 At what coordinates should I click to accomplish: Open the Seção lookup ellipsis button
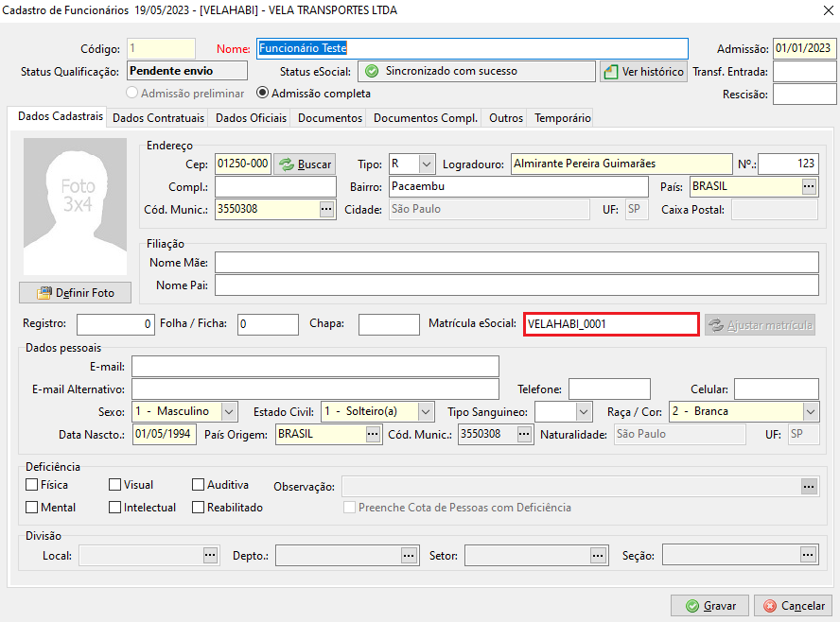809,555
